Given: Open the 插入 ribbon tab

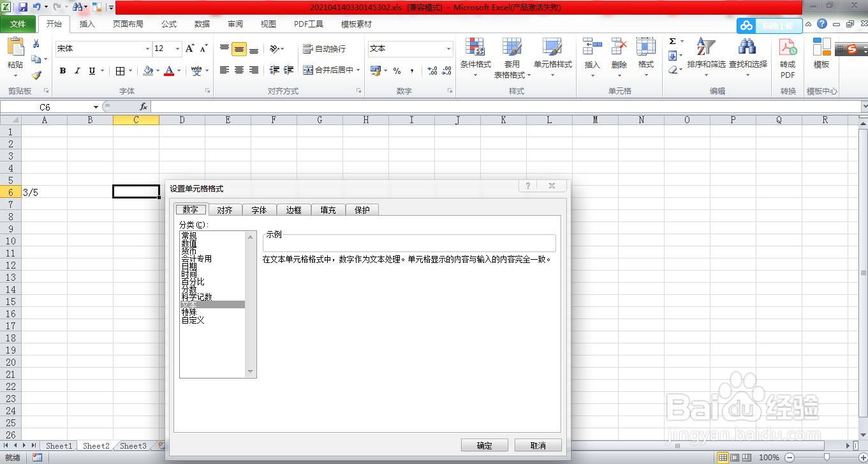Looking at the screenshot, I should 87,24.
